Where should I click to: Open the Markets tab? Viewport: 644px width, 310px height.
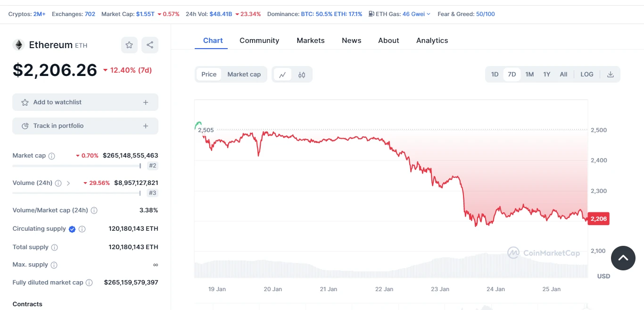311,41
